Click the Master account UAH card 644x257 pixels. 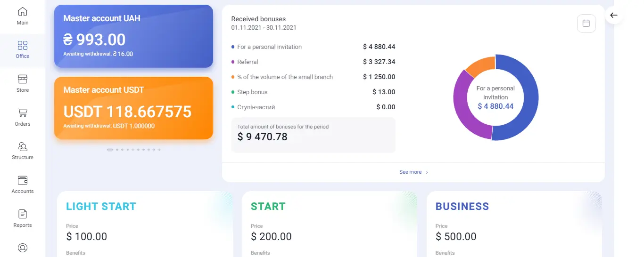click(x=133, y=36)
